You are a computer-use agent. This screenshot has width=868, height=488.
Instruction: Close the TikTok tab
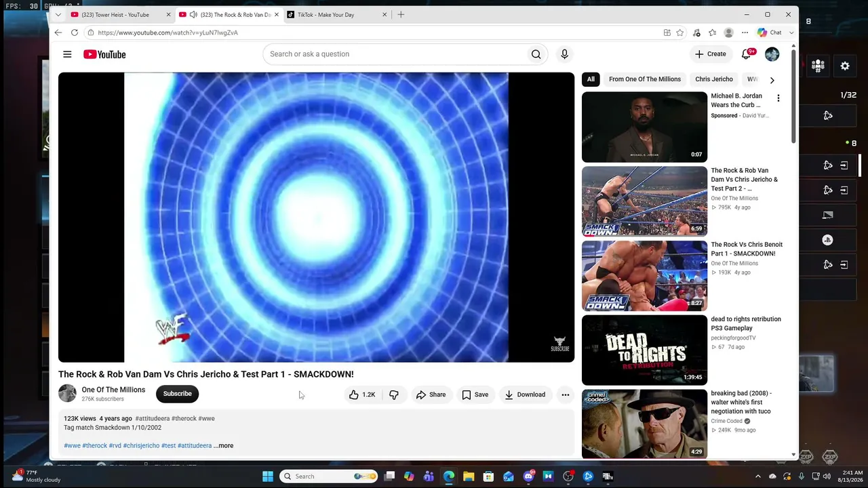(x=384, y=14)
